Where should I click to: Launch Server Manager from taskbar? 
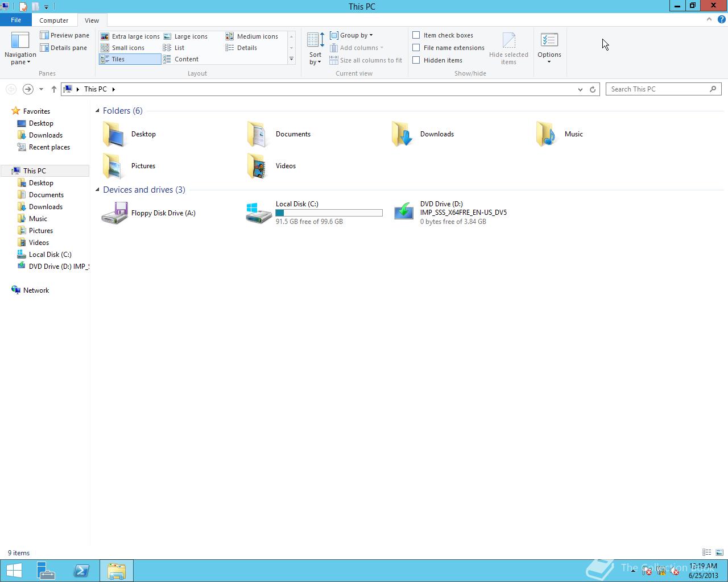click(x=46, y=571)
